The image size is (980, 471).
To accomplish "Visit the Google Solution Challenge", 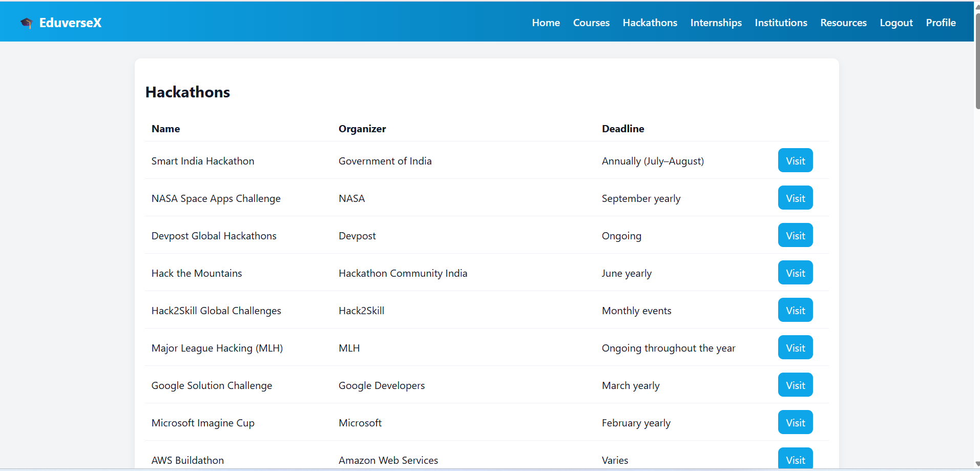I will point(795,385).
